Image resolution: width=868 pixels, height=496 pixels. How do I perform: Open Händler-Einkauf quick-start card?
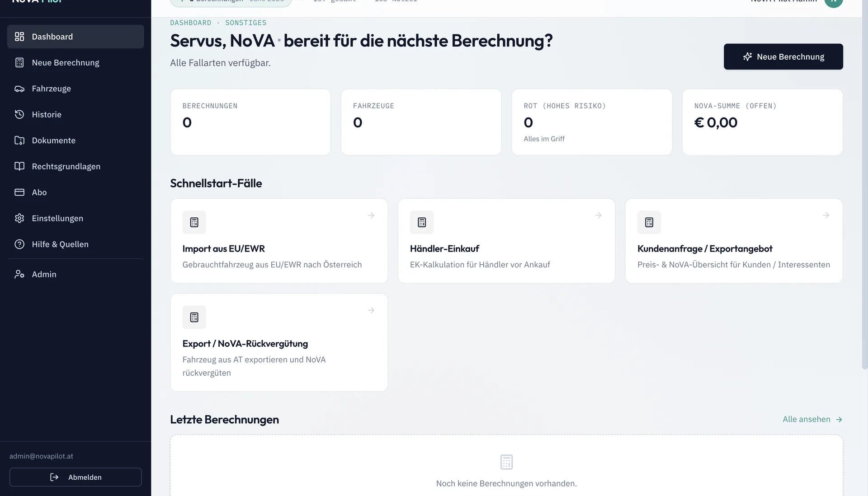click(506, 241)
